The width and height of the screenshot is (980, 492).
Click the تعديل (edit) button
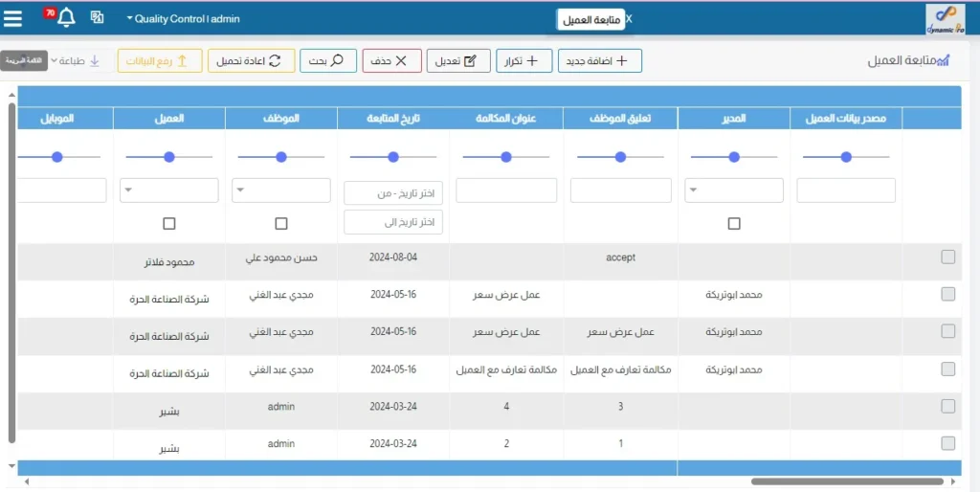458,61
